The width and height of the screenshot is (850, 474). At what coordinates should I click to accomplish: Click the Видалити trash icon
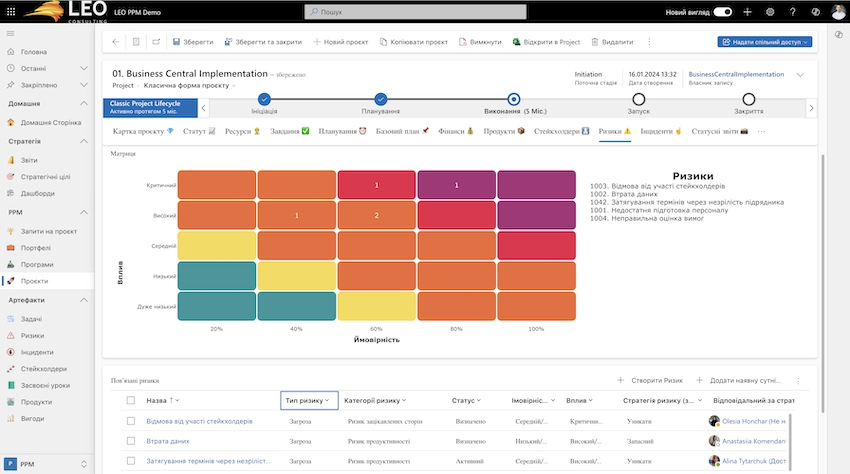coord(596,42)
